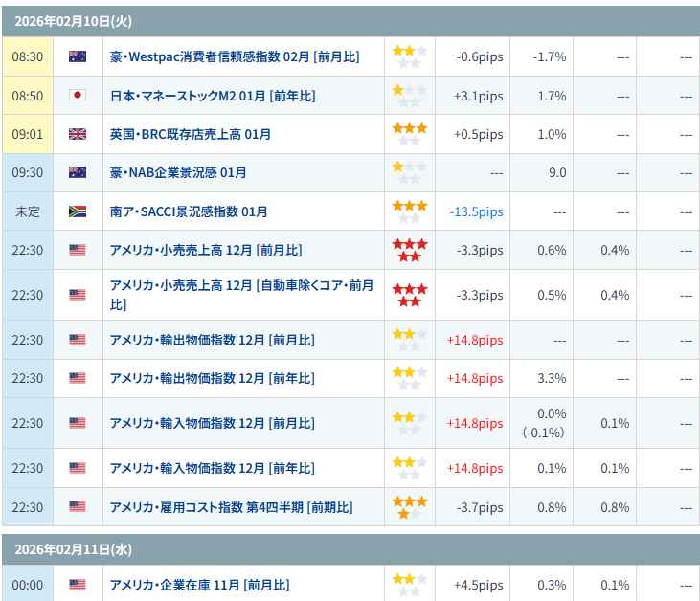This screenshot has width=700, height=601.
Task: Click -13.5pips value in SACCI row
Action: [476, 211]
